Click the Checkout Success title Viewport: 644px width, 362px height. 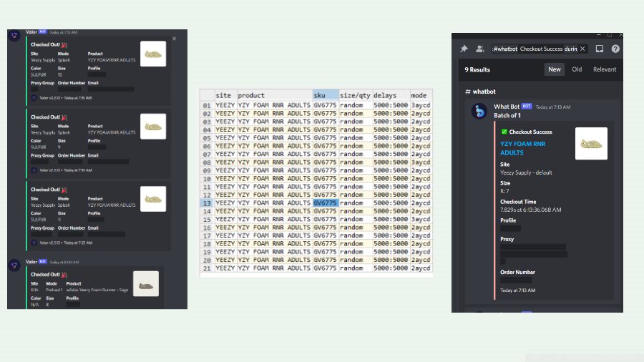530,132
